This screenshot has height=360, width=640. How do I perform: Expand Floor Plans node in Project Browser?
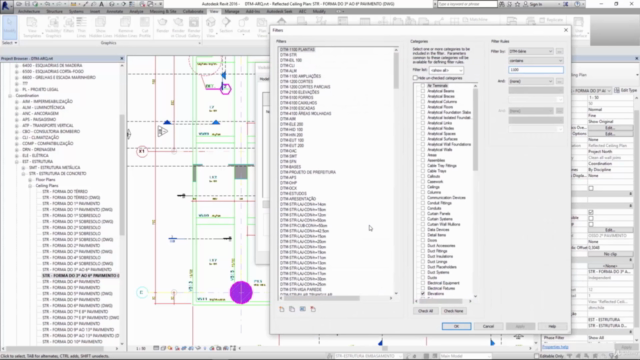tap(30, 180)
